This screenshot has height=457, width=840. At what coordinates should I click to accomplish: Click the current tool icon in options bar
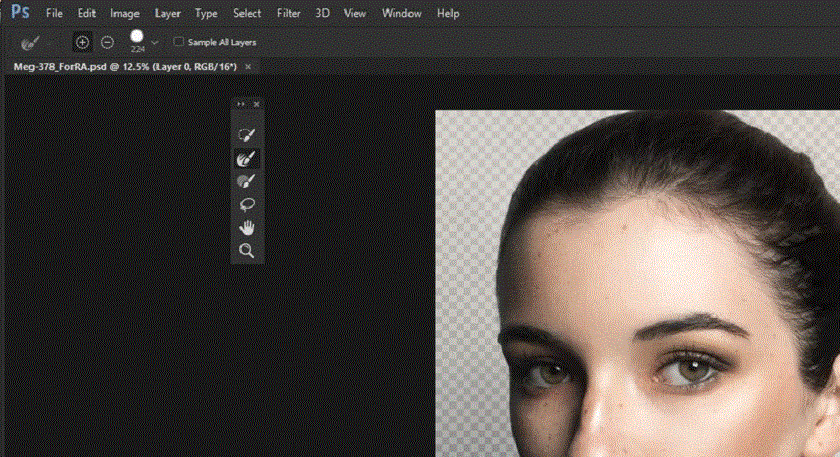[29, 42]
